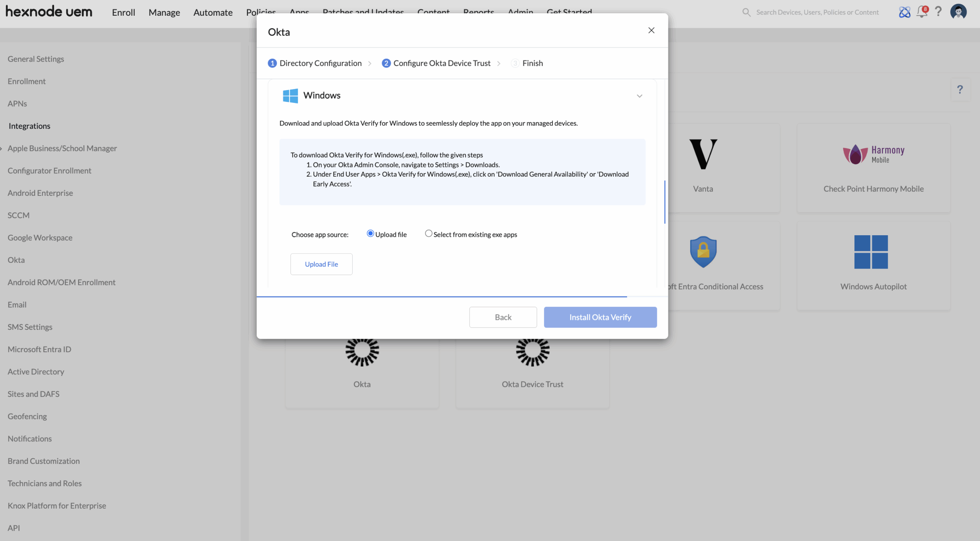Image resolution: width=980 pixels, height=541 pixels.
Task: Click the search magnifier icon
Action: point(746,12)
